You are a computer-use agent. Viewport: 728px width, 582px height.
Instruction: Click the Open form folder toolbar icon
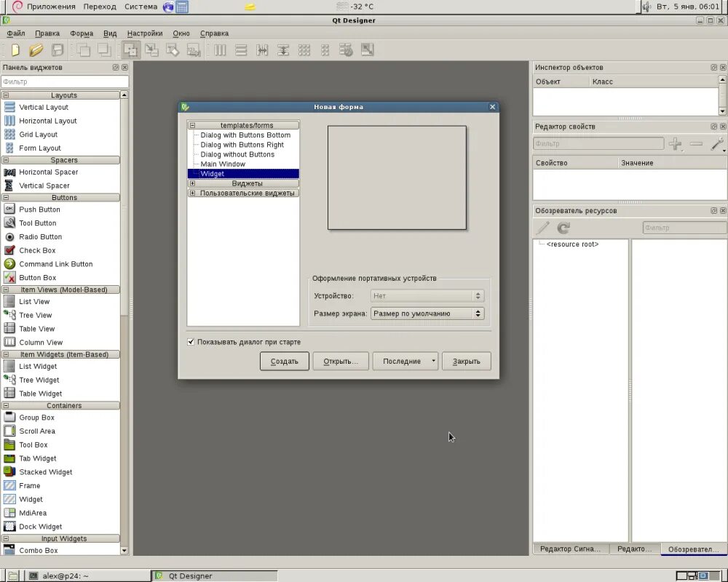click(x=36, y=49)
